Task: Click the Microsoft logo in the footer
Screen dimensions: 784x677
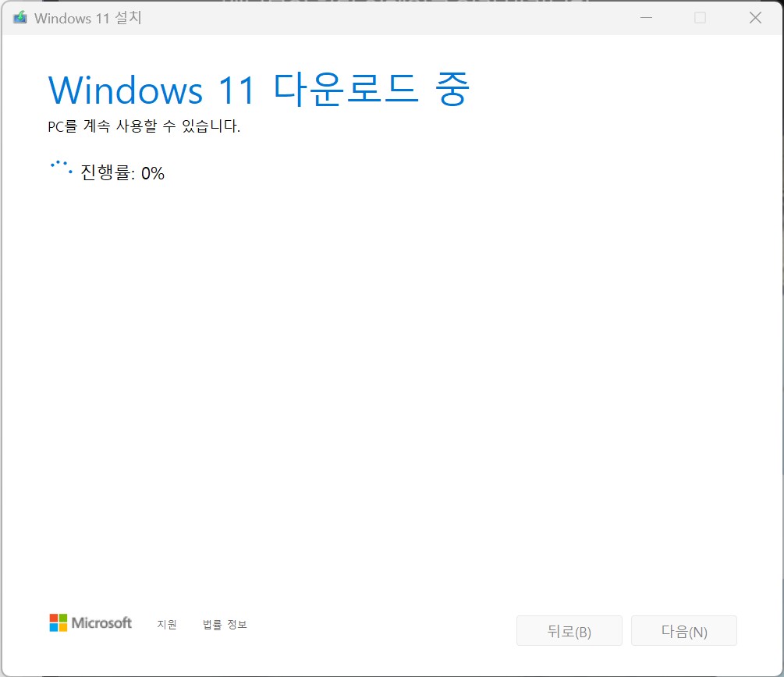Action: 90,623
